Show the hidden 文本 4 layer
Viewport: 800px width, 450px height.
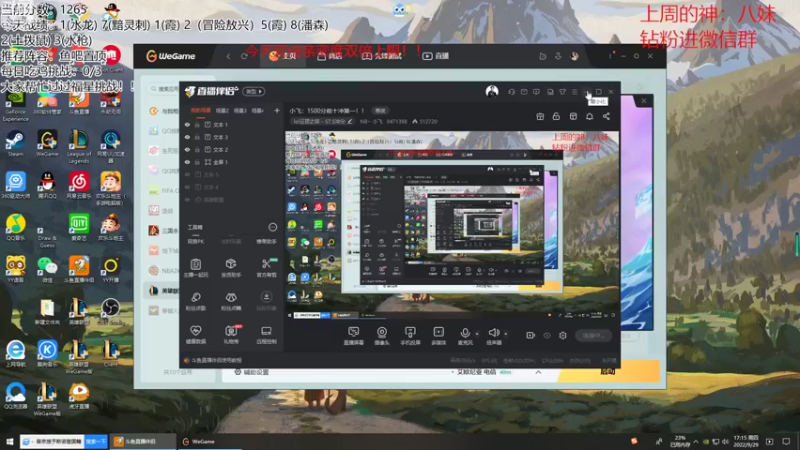187,187
